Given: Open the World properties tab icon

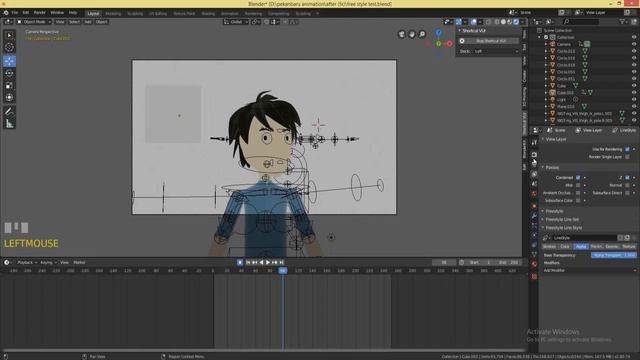Looking at the screenshot, I should click(534, 193).
